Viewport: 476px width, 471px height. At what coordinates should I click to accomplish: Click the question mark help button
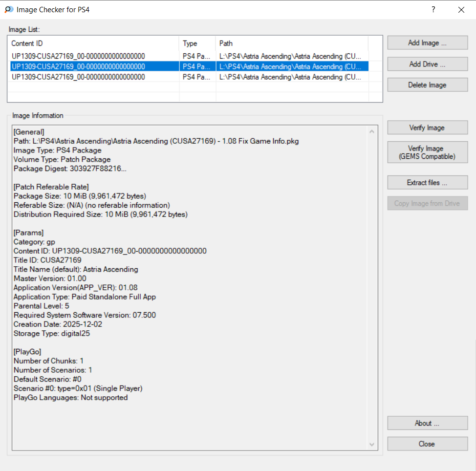point(433,9)
